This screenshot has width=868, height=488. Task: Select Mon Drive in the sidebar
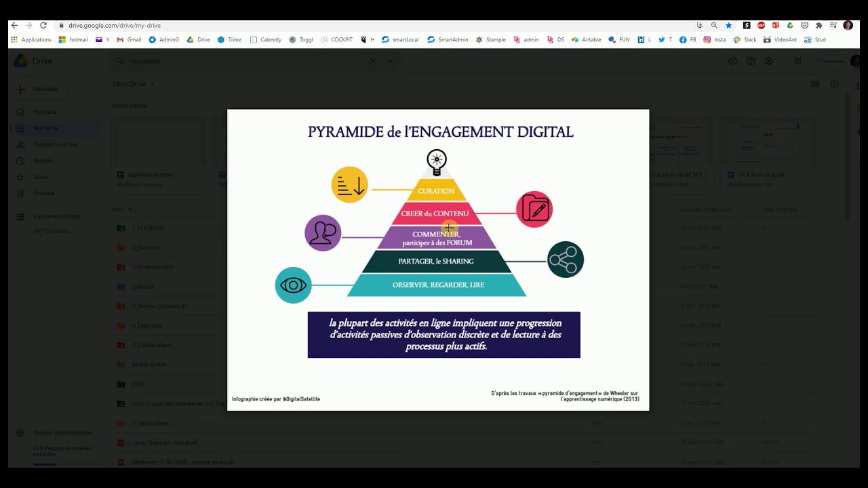click(54, 128)
